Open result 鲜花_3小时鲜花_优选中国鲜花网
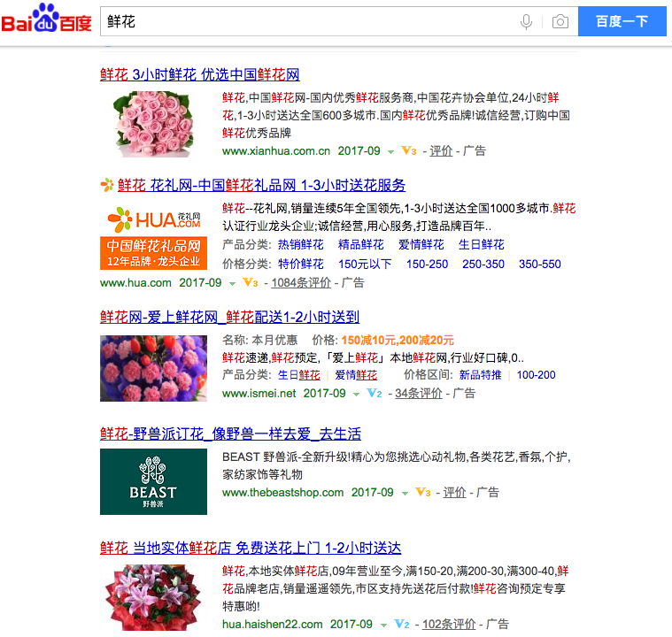 click(200, 74)
